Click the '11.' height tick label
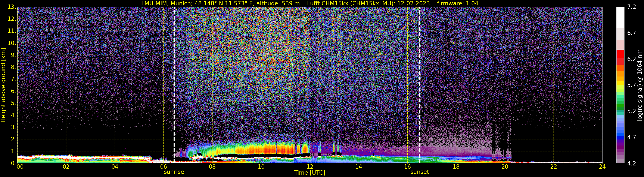This screenshot has width=644, height=177. [x=12, y=31]
